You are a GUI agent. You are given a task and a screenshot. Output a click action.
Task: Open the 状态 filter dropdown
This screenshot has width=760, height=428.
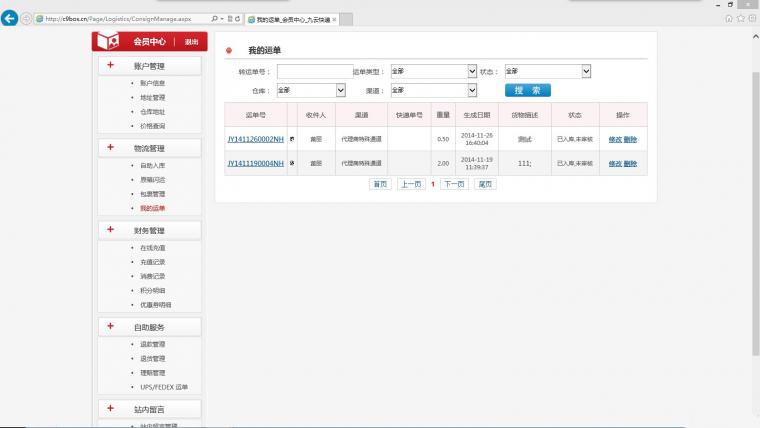(x=548, y=71)
